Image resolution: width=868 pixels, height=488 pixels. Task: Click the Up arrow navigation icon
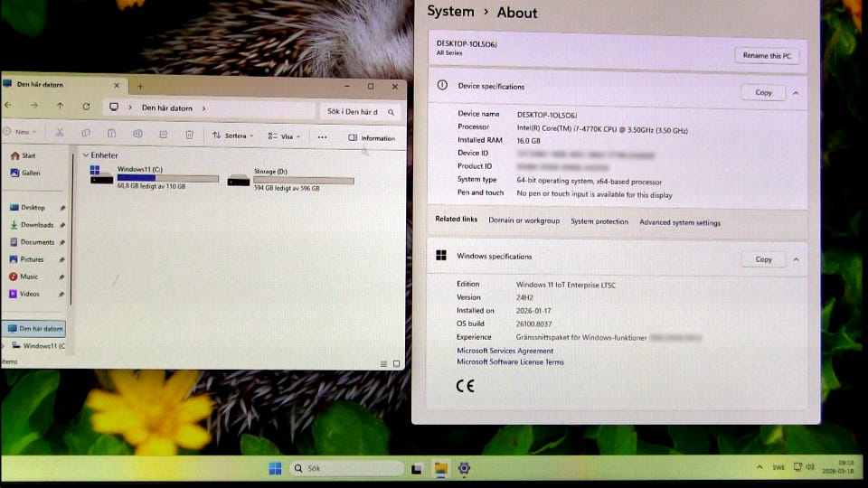tap(60, 106)
